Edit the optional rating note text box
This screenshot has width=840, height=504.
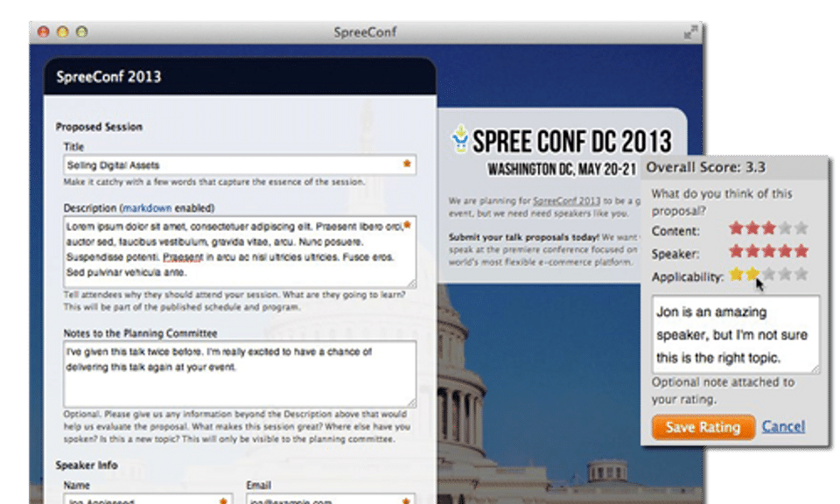click(x=736, y=334)
